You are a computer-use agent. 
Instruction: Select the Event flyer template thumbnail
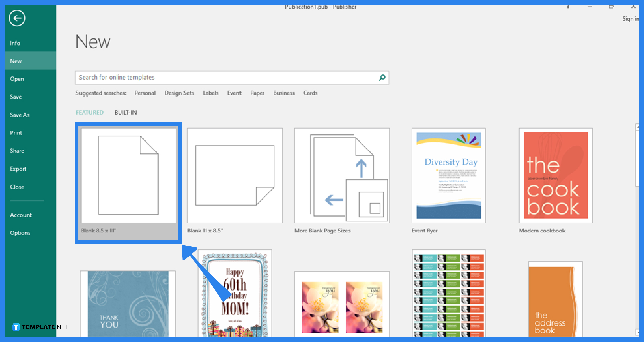point(448,175)
